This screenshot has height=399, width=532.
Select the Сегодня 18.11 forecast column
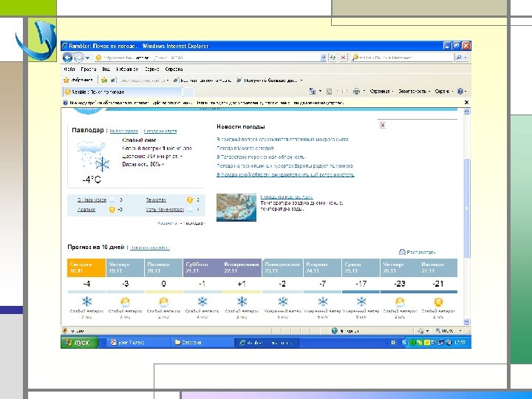tap(86, 267)
